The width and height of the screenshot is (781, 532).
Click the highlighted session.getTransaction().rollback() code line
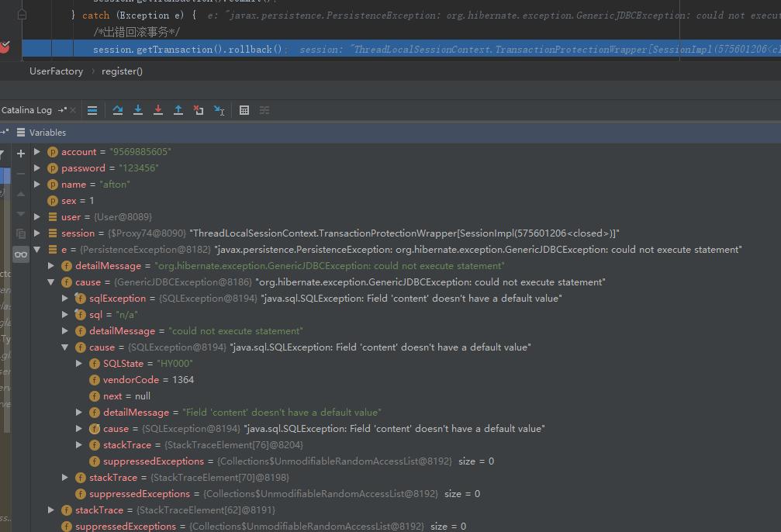pos(402,49)
